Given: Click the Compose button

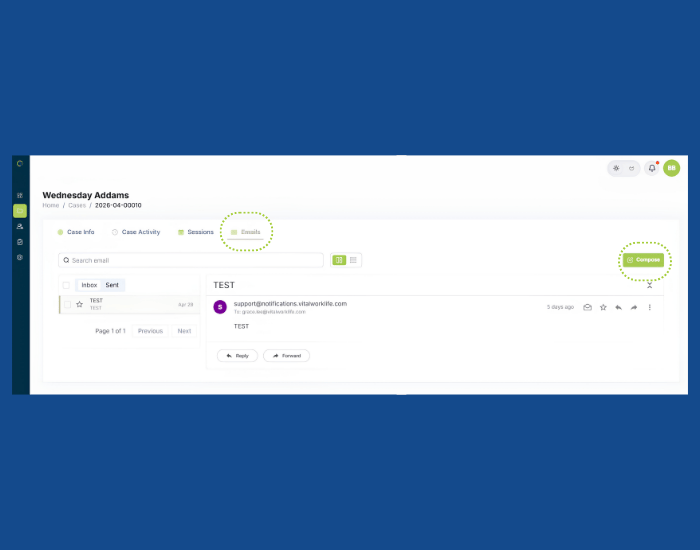Looking at the screenshot, I should click(643, 260).
